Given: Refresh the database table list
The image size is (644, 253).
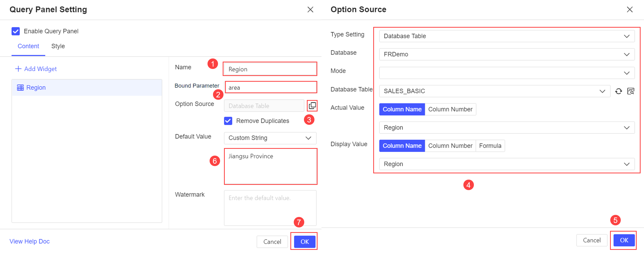Looking at the screenshot, I should point(618,91).
